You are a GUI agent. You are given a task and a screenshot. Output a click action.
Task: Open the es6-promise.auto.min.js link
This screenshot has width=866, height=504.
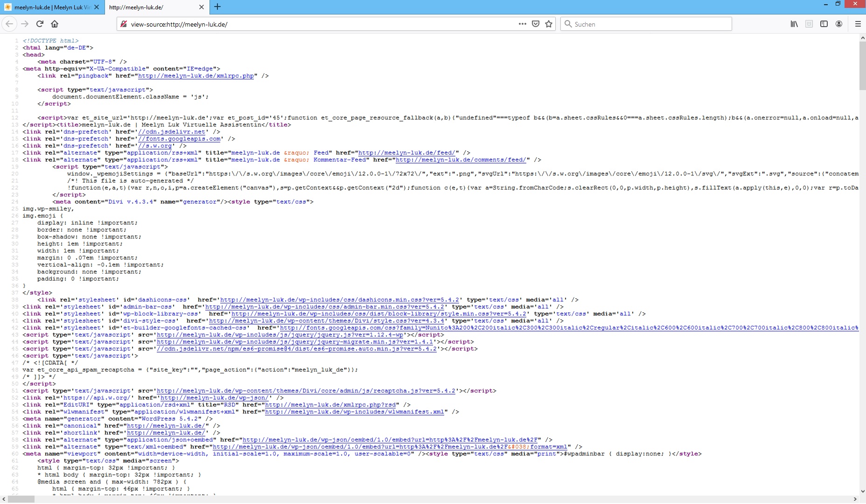pyautogui.click(x=297, y=349)
